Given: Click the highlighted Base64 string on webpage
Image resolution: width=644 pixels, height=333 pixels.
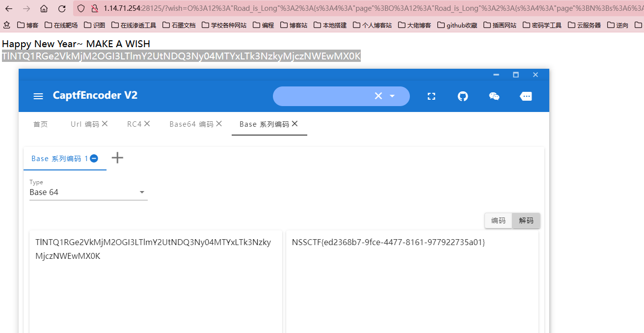Looking at the screenshot, I should (x=181, y=56).
